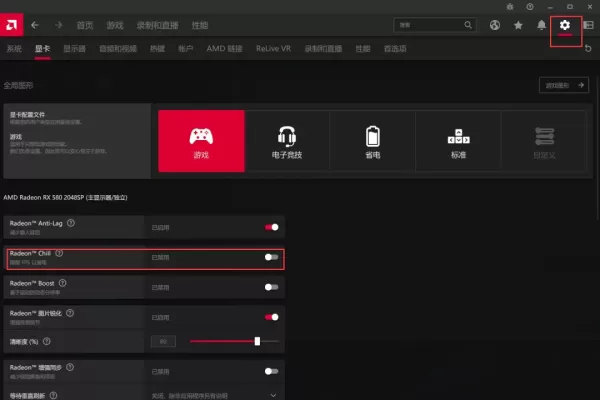The height and width of the screenshot is (400, 600).
Task: Open favorites star icon
Action: coord(518,25)
